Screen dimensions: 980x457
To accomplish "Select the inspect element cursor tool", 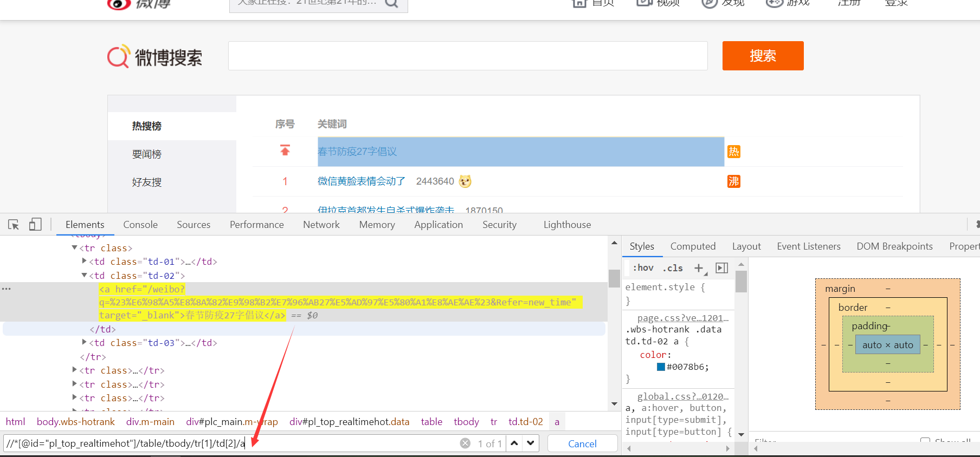I will click(x=14, y=224).
